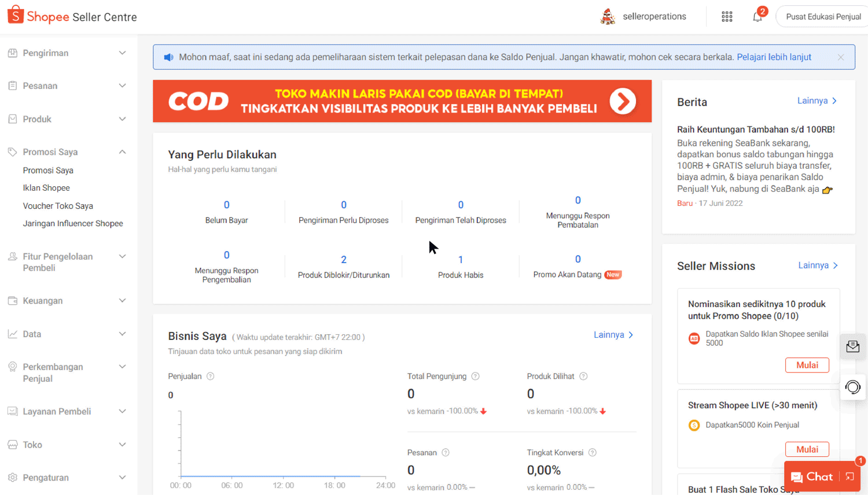Click the Pelajari lebih lanjut link
Screen dimensions: 868x495
pos(774,57)
